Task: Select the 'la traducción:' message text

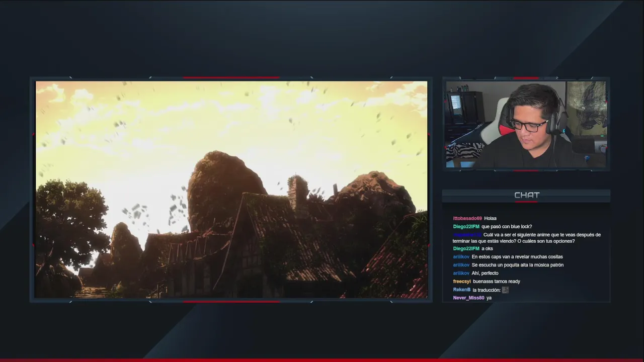Action: [x=487, y=290]
